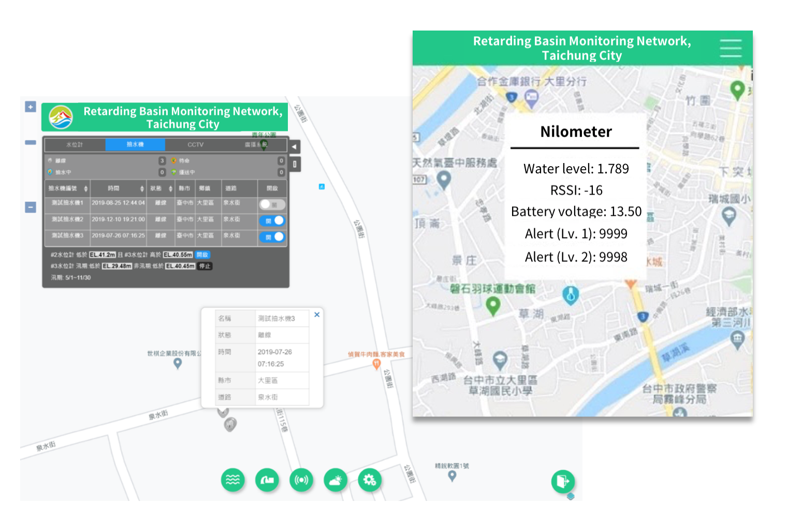The image size is (787, 532).
Task: Click the 草湖國民小學 school pin
Action: [500, 360]
